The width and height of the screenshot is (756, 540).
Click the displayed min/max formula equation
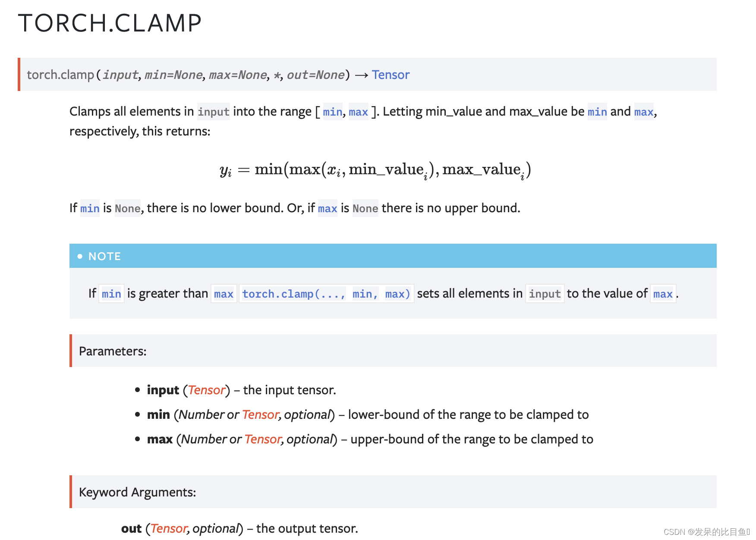pyautogui.click(x=375, y=169)
